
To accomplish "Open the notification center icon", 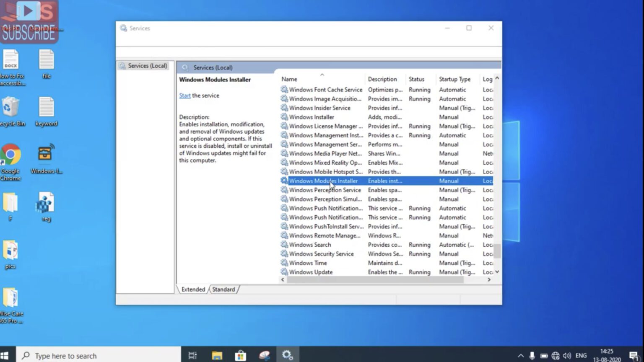I will click(634, 356).
